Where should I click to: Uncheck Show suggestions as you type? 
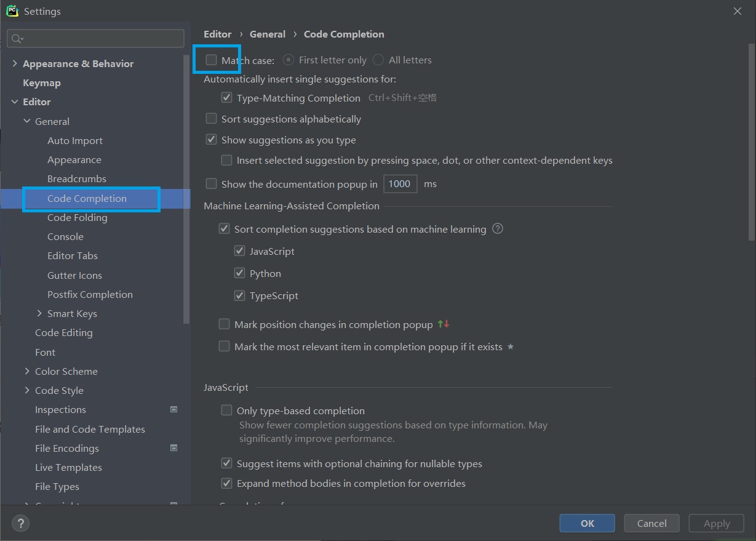pyautogui.click(x=211, y=139)
